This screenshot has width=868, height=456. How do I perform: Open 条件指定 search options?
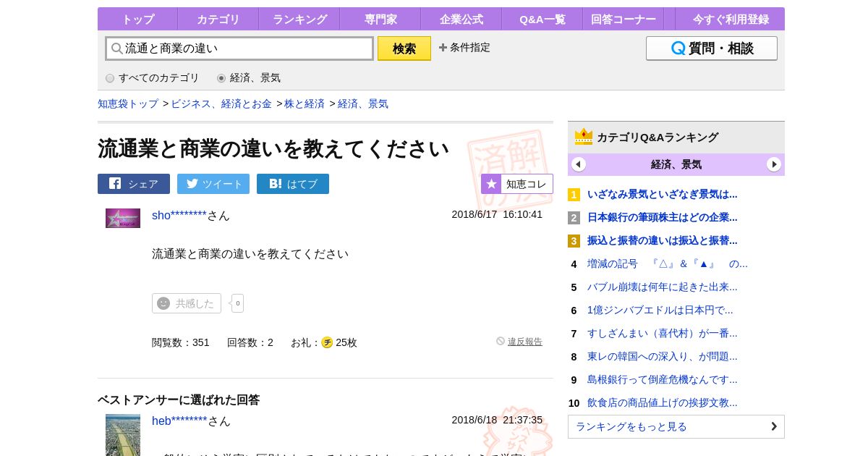click(x=464, y=48)
